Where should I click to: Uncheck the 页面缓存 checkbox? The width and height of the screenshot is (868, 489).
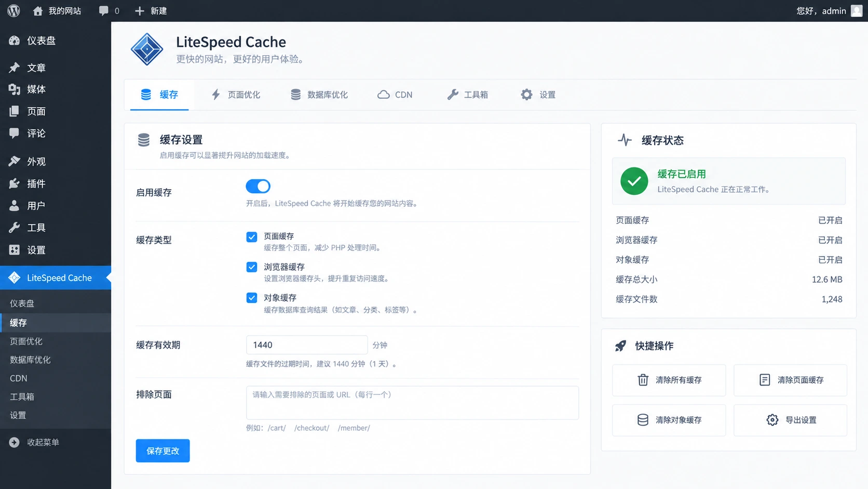coord(252,237)
